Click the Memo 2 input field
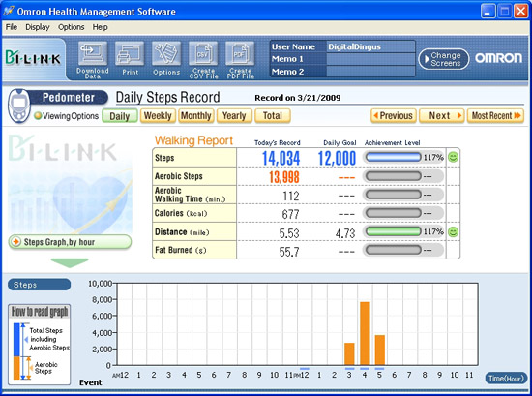532x396 pixels. point(370,72)
